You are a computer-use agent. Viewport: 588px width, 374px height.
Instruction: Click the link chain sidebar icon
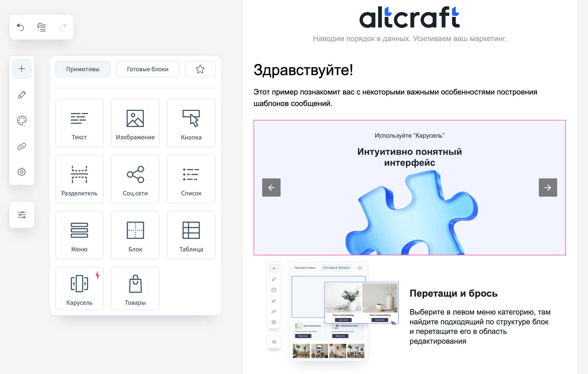pos(22,146)
